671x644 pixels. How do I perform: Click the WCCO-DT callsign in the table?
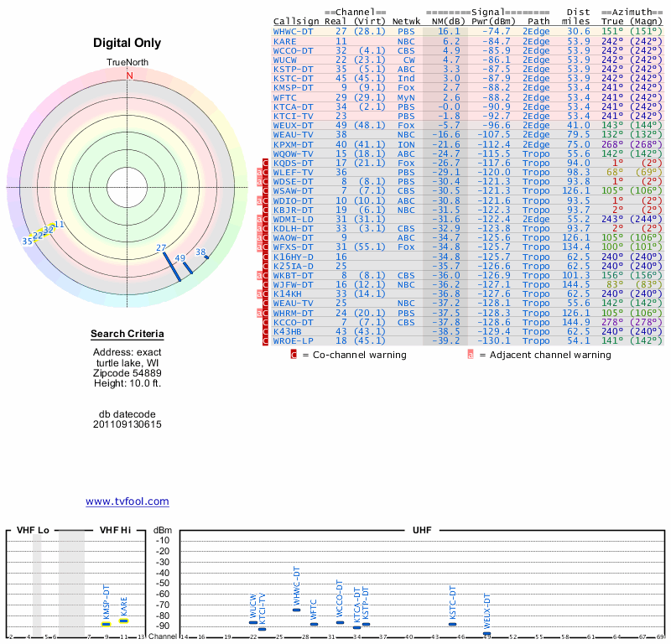pos(294,50)
